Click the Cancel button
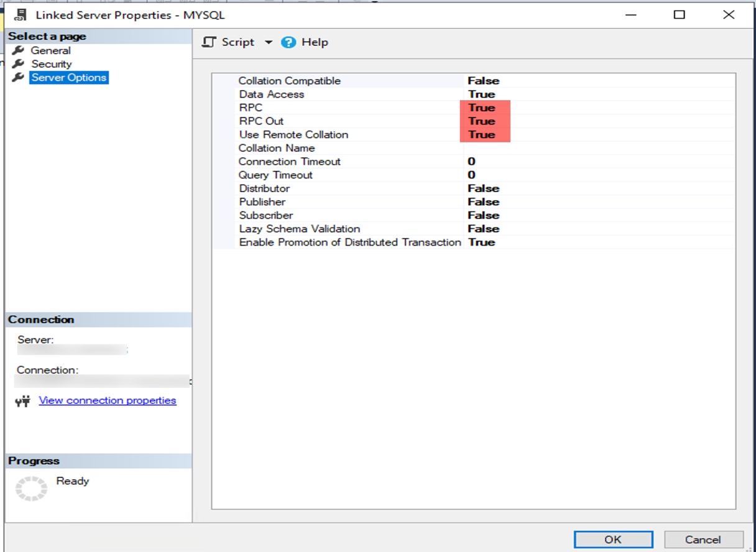Screen dimensions: 756x552 tap(703, 539)
